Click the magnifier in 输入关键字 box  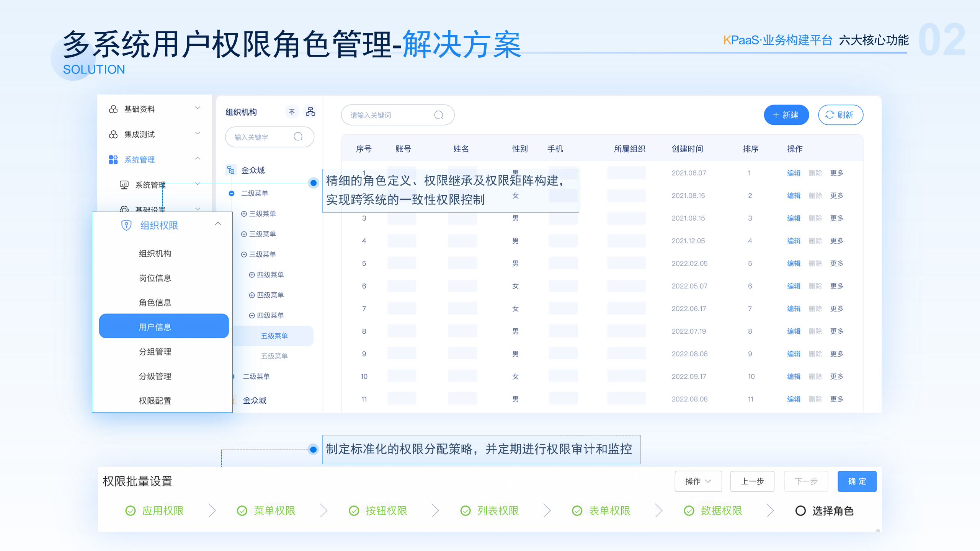(x=298, y=137)
